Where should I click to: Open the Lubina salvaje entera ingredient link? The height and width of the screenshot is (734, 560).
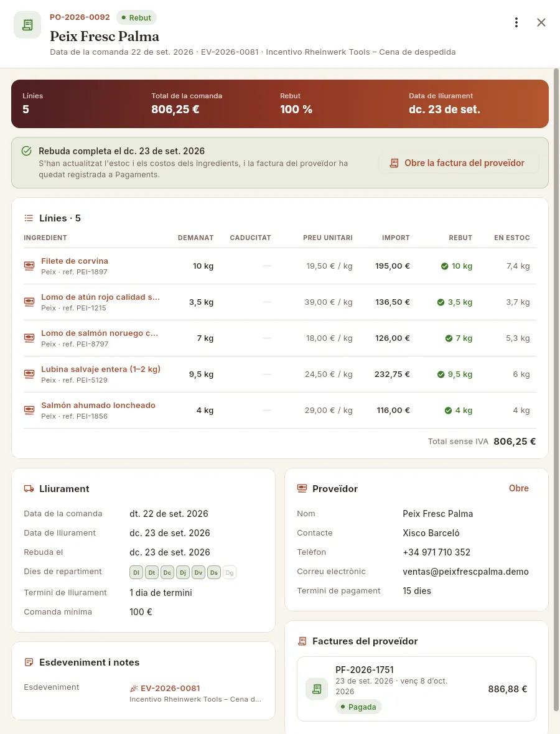tap(101, 369)
